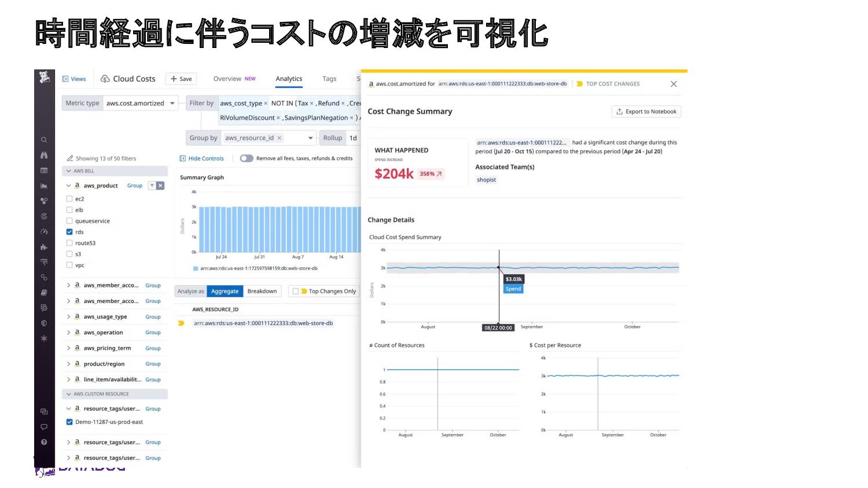
Task: Click TOP COST CHANGES flag label
Action: (608, 84)
